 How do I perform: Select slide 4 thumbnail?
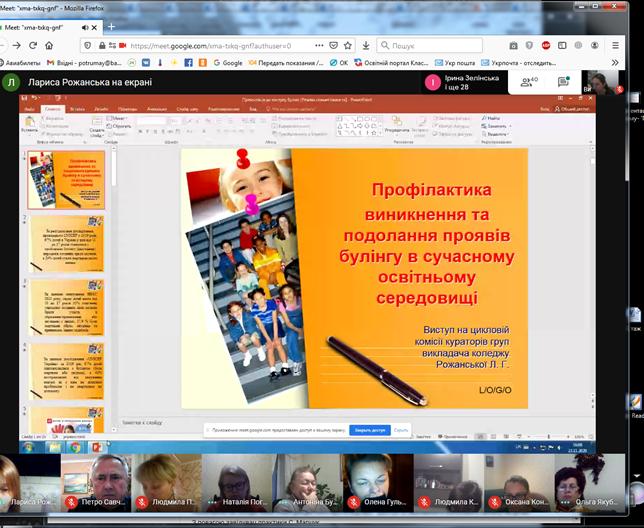click(x=67, y=371)
